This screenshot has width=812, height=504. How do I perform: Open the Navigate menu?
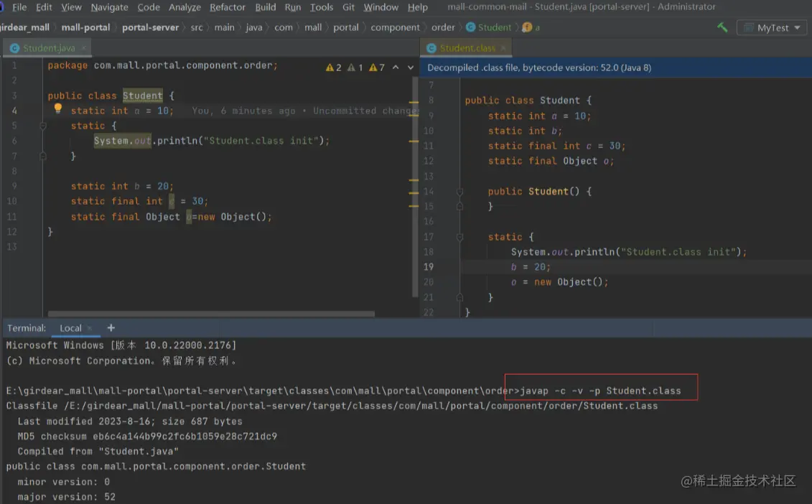point(109,7)
